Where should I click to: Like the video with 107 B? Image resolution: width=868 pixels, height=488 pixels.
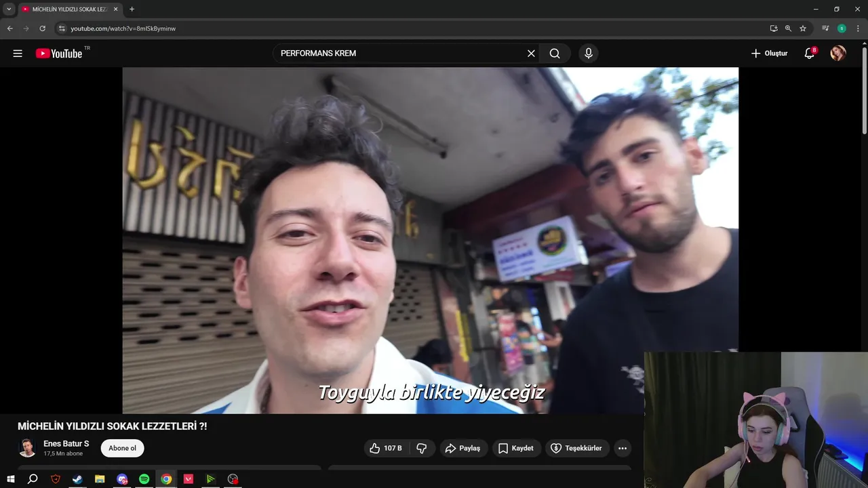385,448
